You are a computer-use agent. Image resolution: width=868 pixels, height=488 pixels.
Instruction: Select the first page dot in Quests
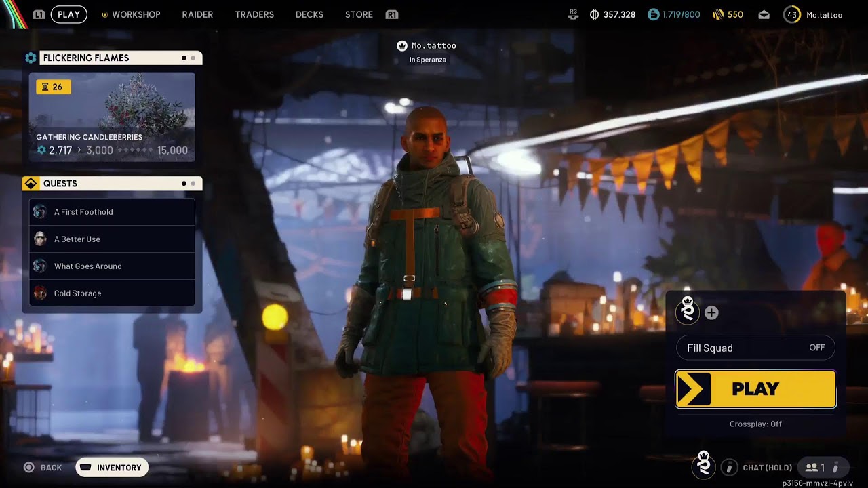pyautogui.click(x=184, y=184)
